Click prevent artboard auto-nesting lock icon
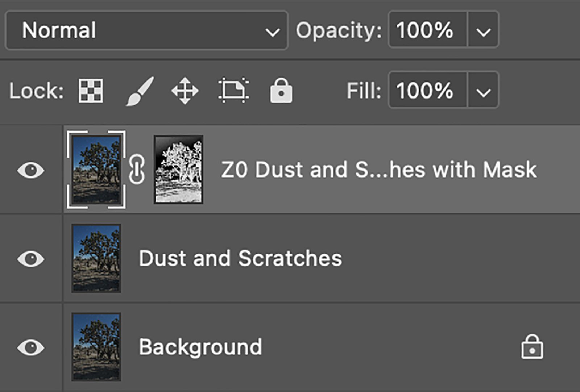This screenshot has height=392, width=580. (233, 91)
